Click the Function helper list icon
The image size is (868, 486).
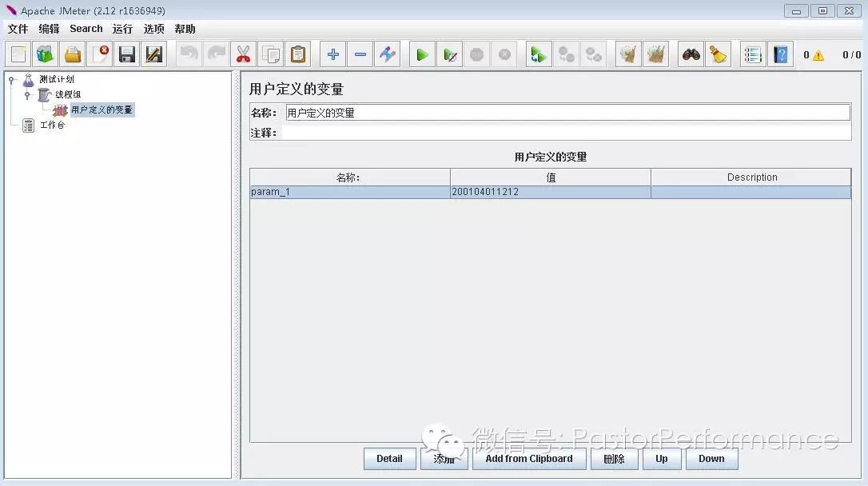coord(753,54)
